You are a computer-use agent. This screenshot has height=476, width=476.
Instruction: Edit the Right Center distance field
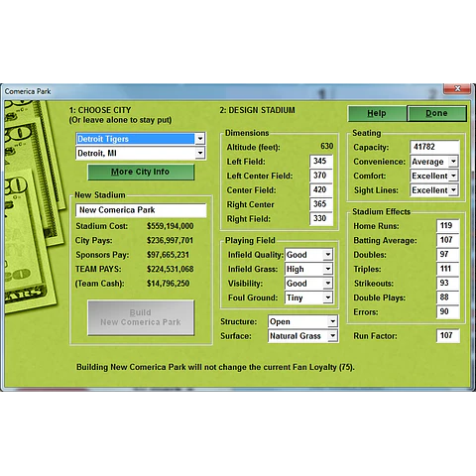pyautogui.click(x=321, y=204)
